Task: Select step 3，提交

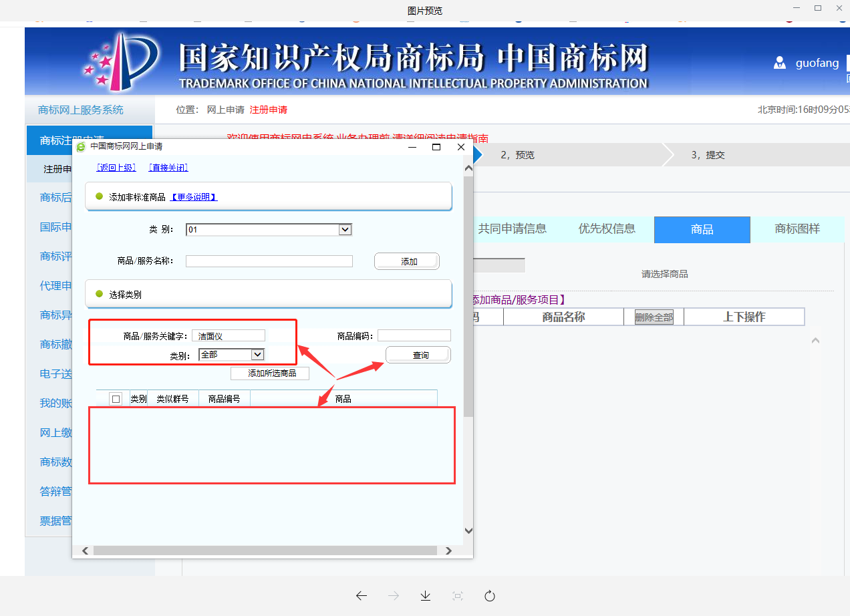Action: [708, 155]
